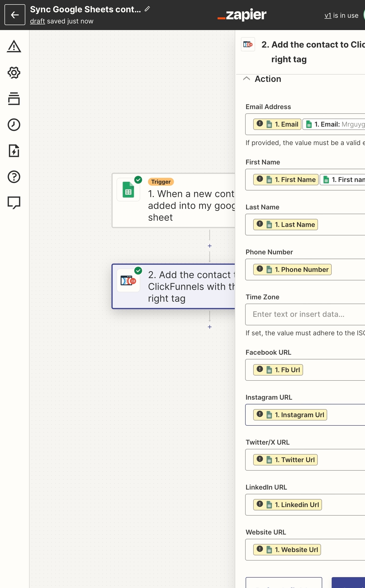
Task: Open Zap history clock icon
Action: (14, 125)
